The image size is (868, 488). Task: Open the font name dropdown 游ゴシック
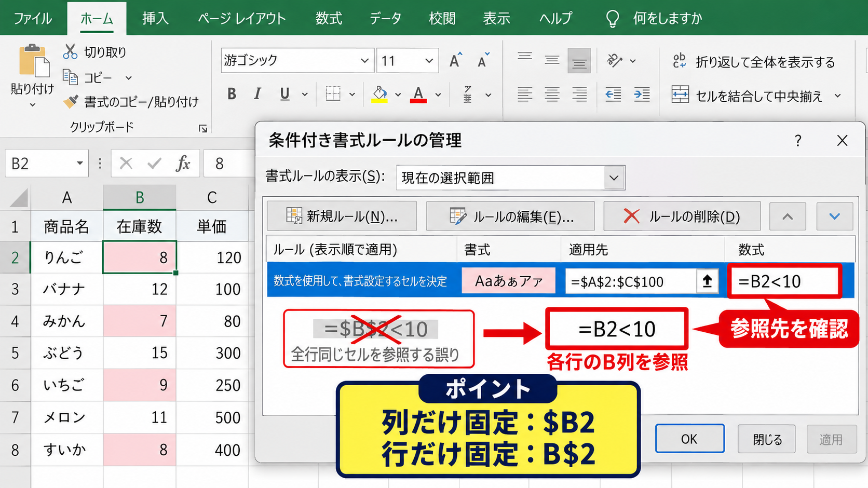click(x=364, y=61)
